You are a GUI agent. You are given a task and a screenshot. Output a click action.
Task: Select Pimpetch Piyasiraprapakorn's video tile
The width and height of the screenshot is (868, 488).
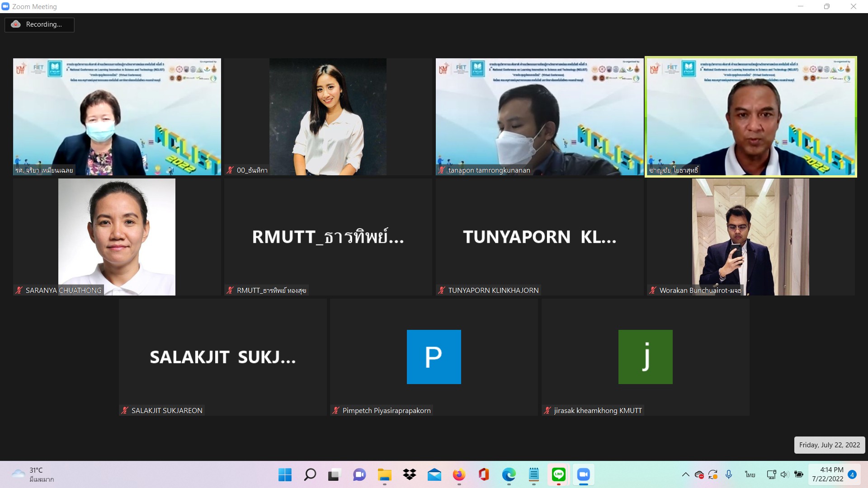pos(434,357)
